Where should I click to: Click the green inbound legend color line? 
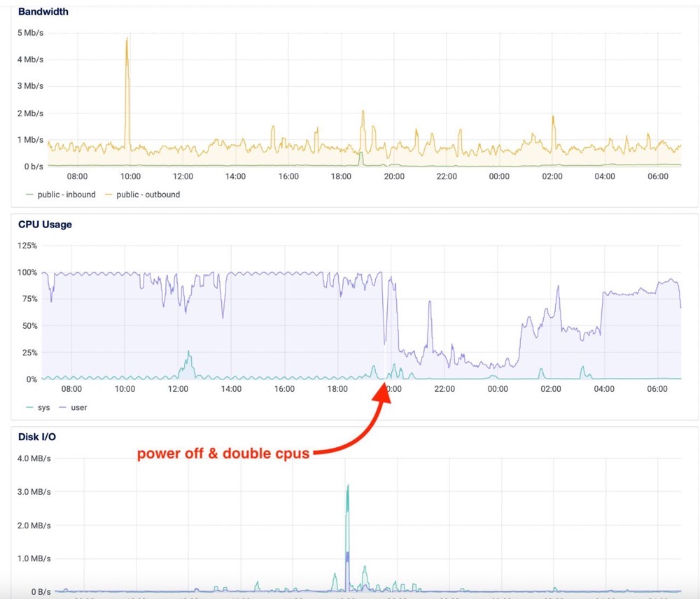29,195
